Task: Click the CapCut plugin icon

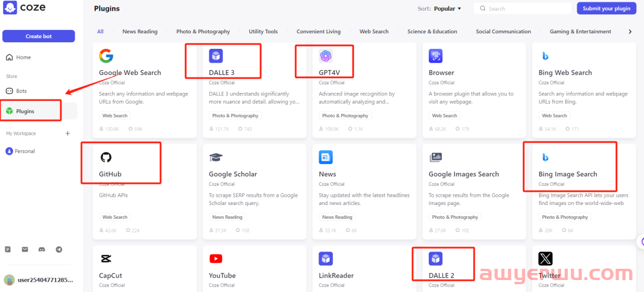Action: tap(106, 259)
